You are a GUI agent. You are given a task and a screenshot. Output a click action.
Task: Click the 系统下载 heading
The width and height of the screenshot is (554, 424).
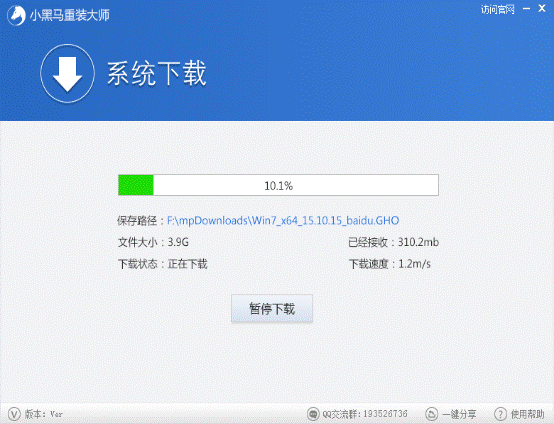coord(157,73)
